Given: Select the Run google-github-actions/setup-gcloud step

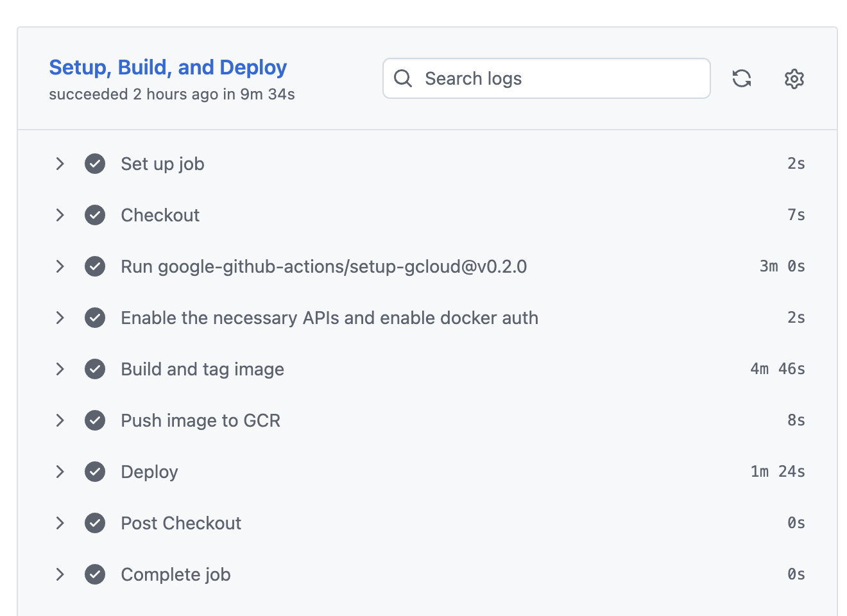Looking at the screenshot, I should pos(323,266).
